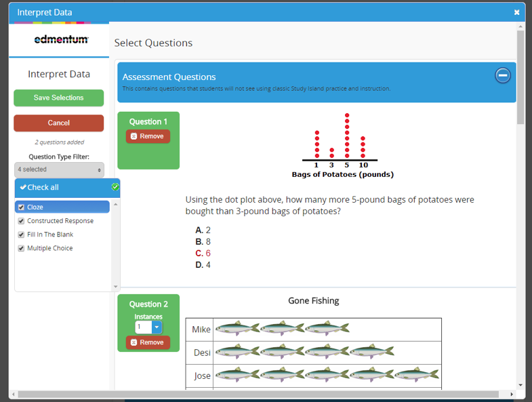
Task: Click the Jose row label
Action: point(202,376)
